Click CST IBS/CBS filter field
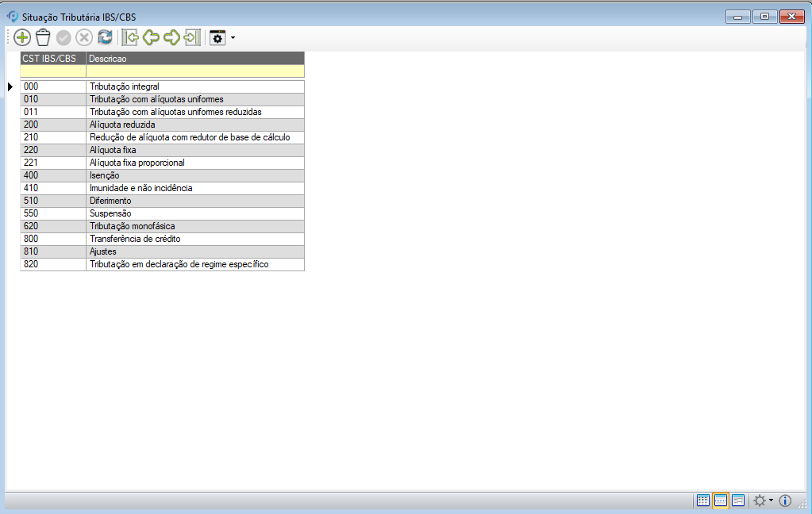This screenshot has height=514, width=812. coord(53,71)
